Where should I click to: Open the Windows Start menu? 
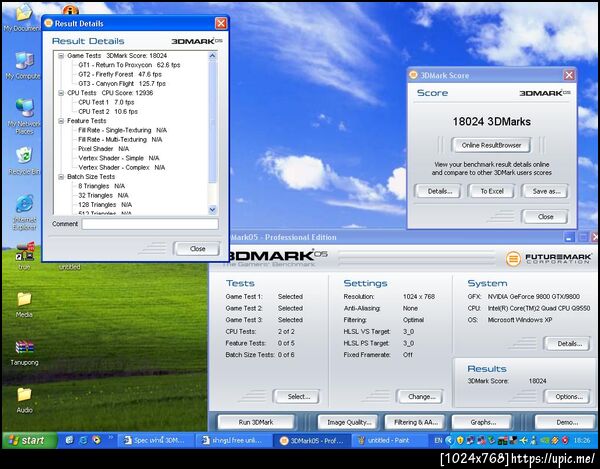pyautogui.click(x=29, y=441)
